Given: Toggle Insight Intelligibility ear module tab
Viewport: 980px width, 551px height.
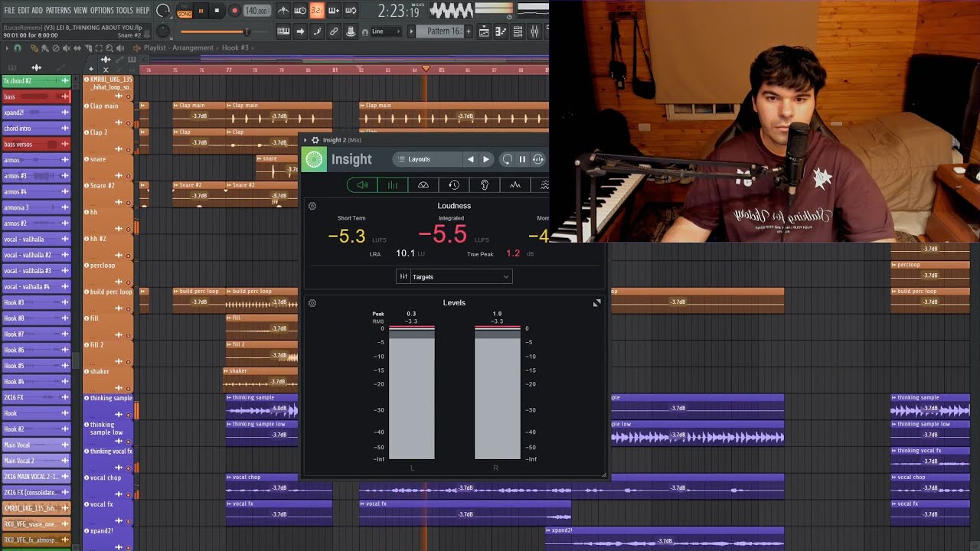Looking at the screenshot, I should pyautogui.click(x=484, y=184).
